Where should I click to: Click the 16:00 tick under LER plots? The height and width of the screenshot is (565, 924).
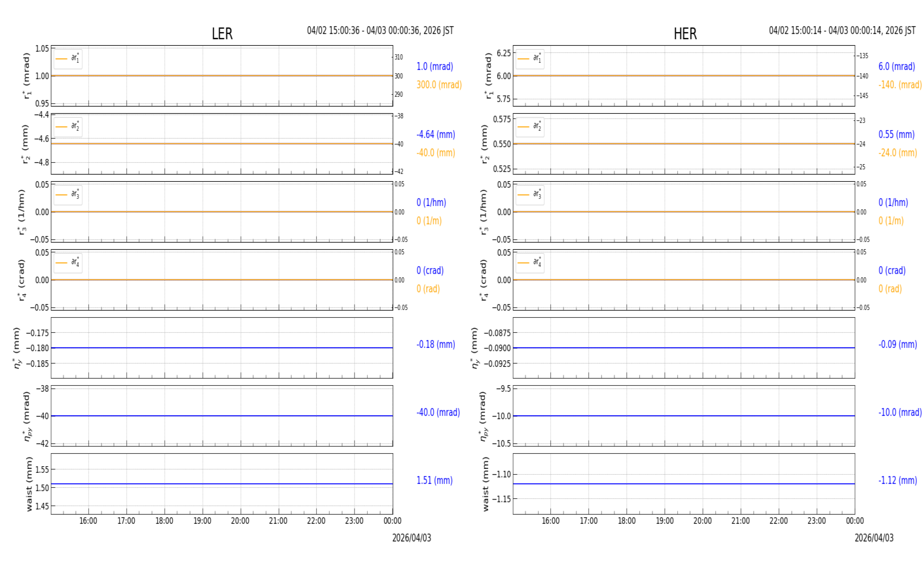88,521
